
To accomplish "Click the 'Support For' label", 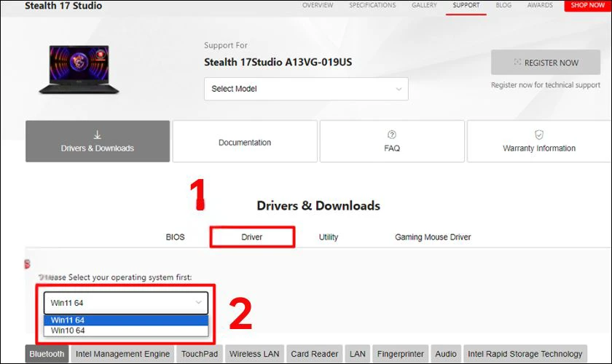I will 226,45.
